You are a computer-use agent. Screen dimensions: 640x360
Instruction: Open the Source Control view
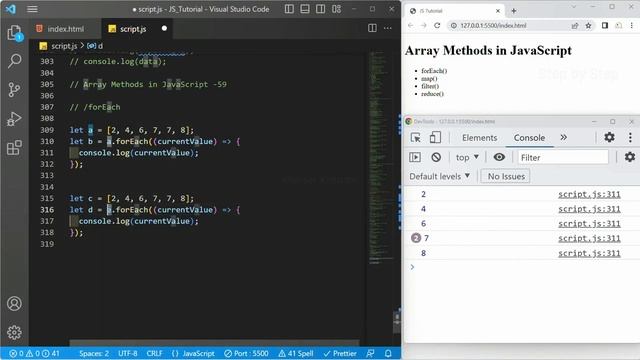coord(15,90)
